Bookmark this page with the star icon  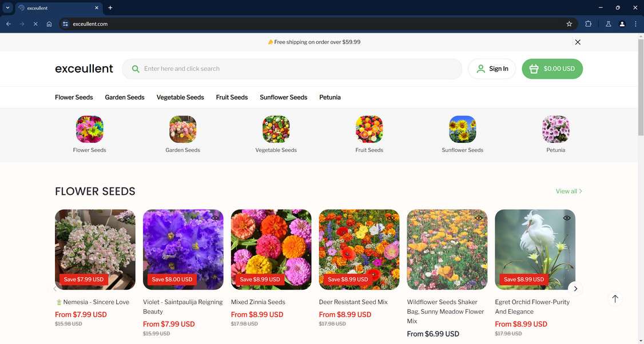(x=569, y=24)
